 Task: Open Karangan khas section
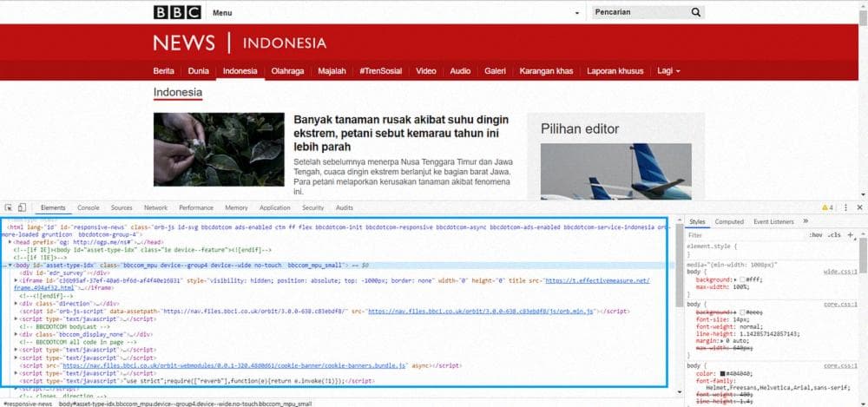click(546, 71)
